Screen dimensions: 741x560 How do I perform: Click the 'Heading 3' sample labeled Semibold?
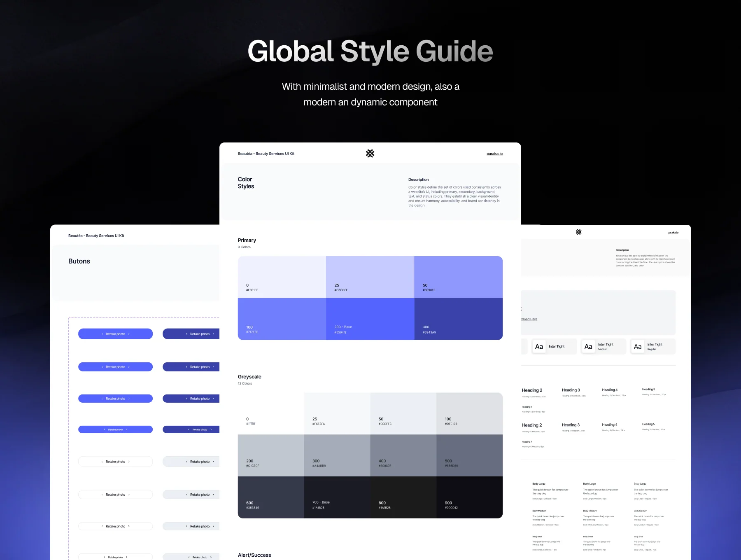point(571,390)
